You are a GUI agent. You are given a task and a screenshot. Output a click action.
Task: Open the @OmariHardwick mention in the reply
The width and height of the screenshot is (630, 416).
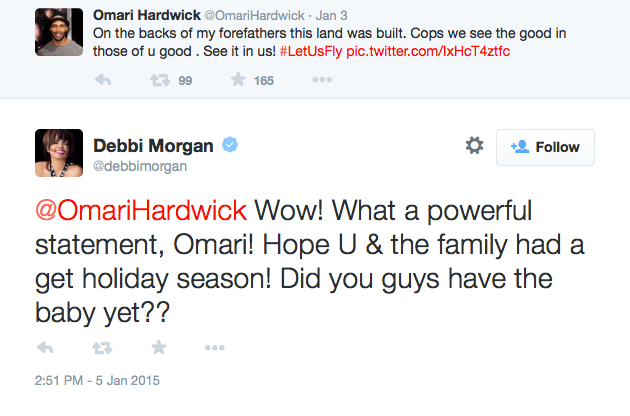[x=141, y=210]
